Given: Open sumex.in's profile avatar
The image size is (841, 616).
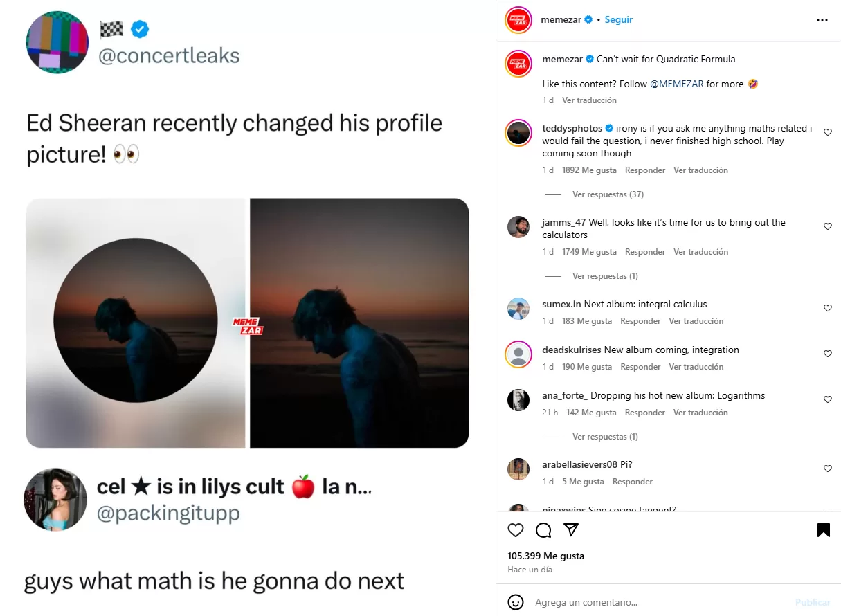Looking at the screenshot, I should (518, 309).
